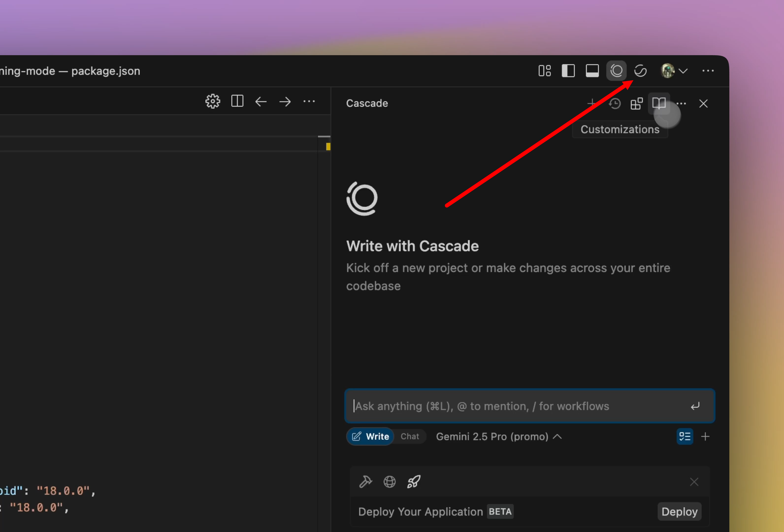This screenshot has height=532, width=784.
Task: Start a new Cascade conversation with plus icon
Action: pyautogui.click(x=592, y=103)
